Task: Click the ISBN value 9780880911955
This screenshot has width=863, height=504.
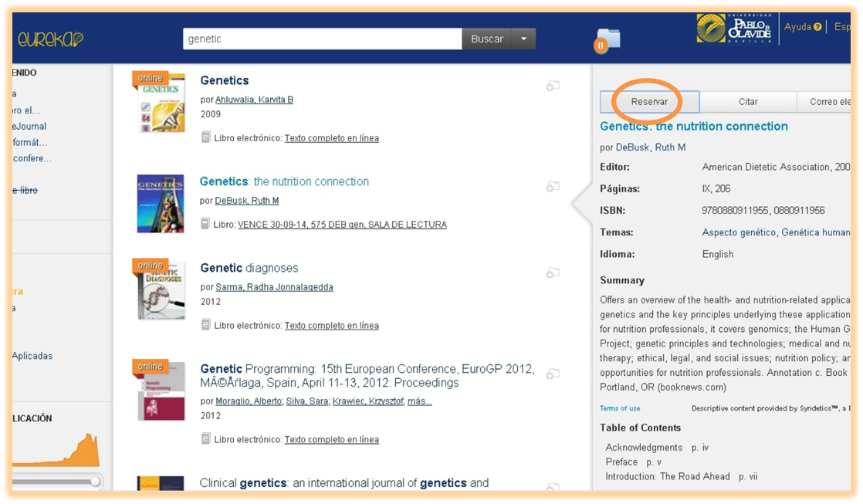Action: click(x=735, y=210)
